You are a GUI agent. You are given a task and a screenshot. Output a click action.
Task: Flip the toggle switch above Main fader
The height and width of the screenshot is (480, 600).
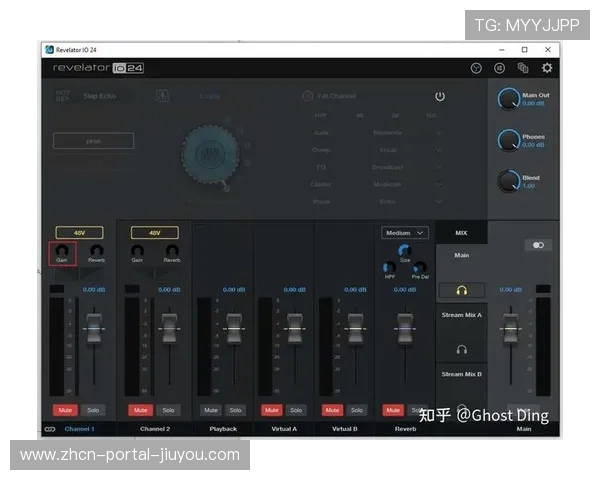pos(537,244)
